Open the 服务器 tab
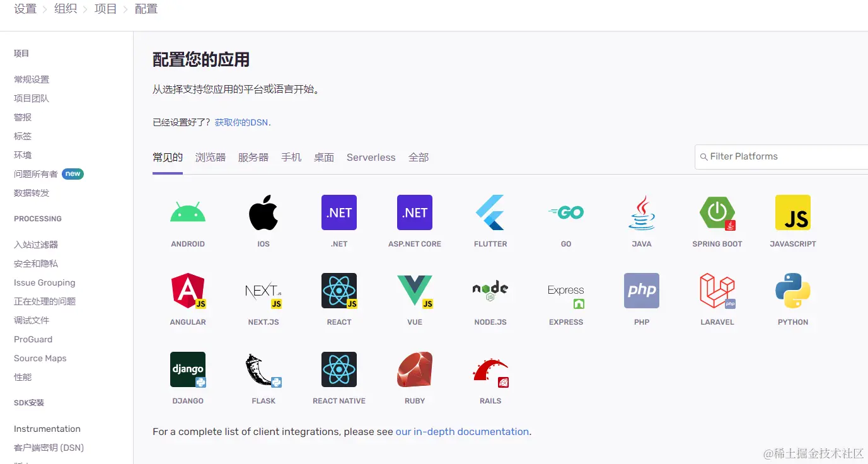Image resolution: width=868 pixels, height=464 pixels. 253,158
